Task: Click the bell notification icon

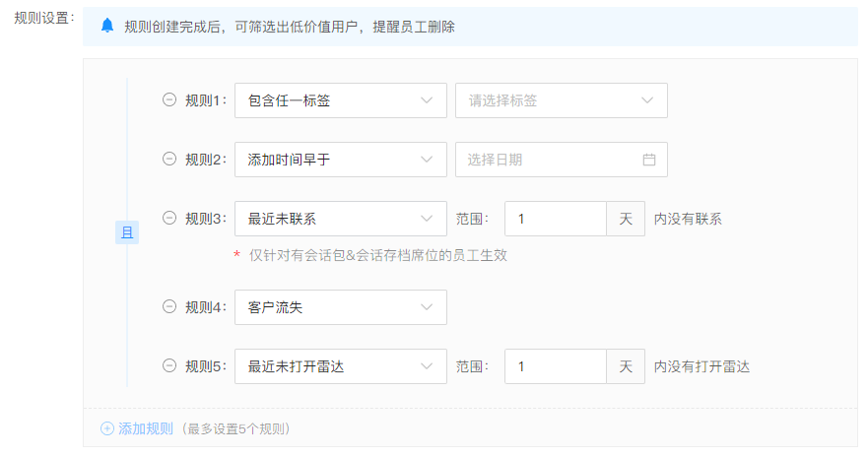Action: [107, 27]
